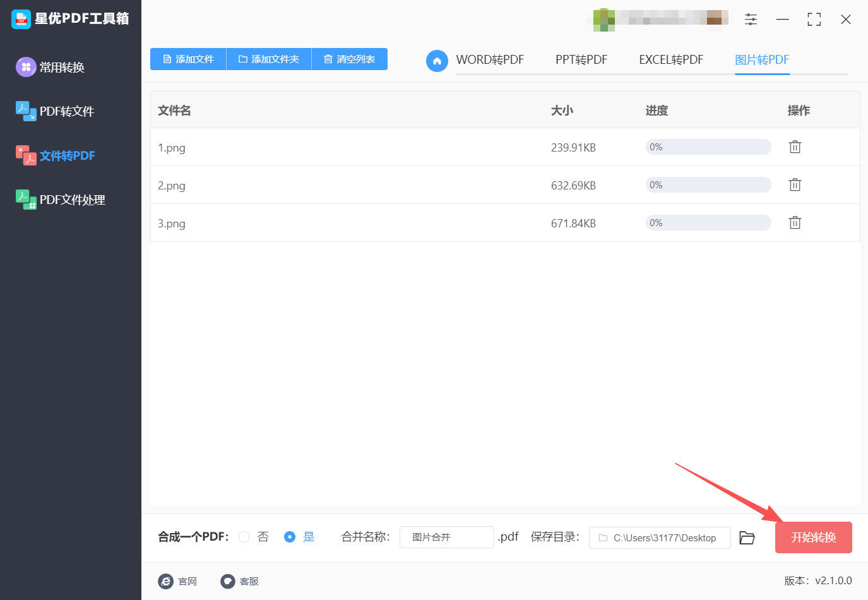Click the 清空列表 button
Image resolution: width=868 pixels, height=600 pixels.
pyautogui.click(x=350, y=59)
